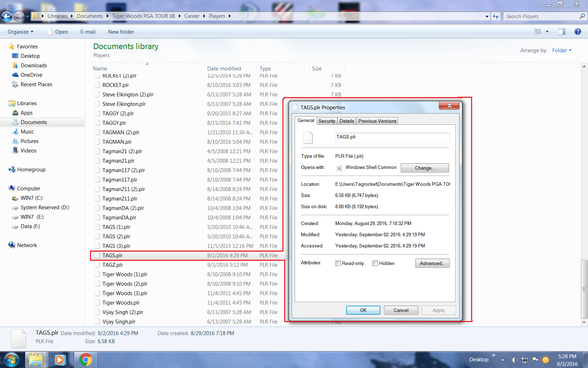This screenshot has height=368, width=588.
Task: Expand the Players breadcrumb arrow
Action: pos(230,16)
